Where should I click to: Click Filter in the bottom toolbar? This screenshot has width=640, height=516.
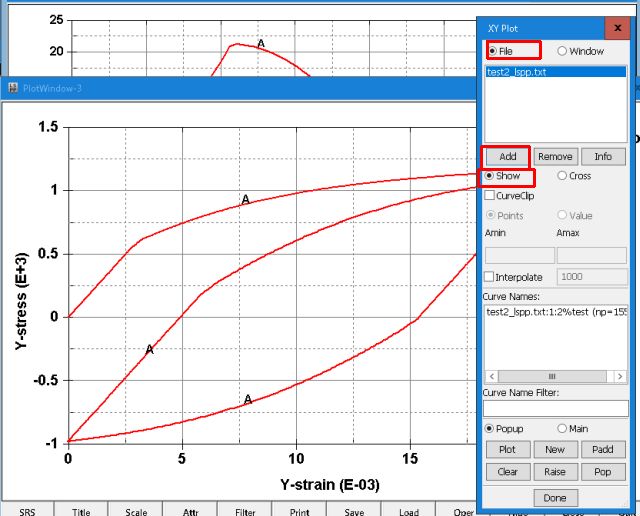(245, 510)
